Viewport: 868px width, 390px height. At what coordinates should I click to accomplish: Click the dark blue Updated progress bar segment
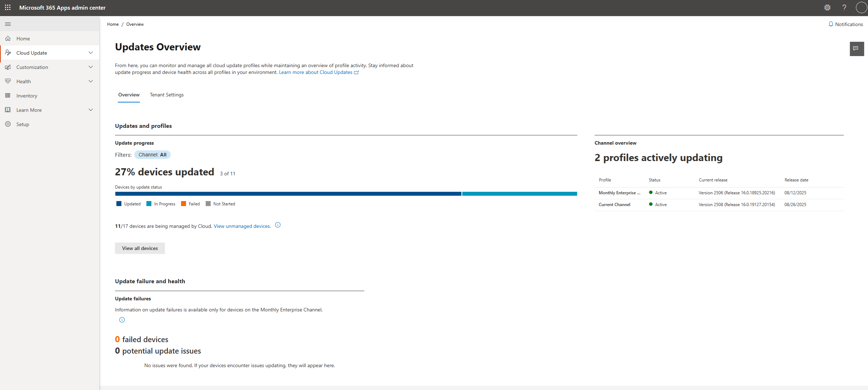(x=288, y=194)
